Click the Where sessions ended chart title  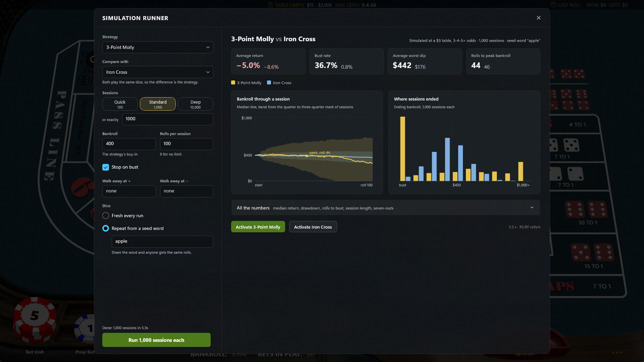tap(416, 99)
